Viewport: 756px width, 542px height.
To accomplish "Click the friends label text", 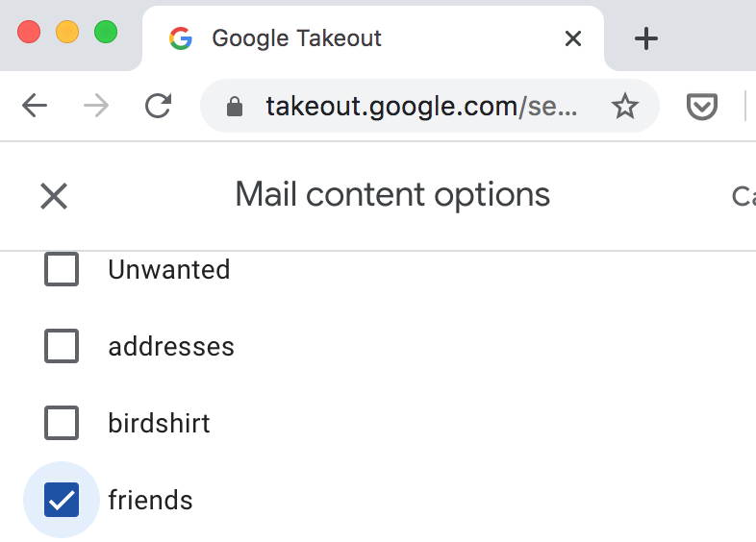I will click(150, 500).
